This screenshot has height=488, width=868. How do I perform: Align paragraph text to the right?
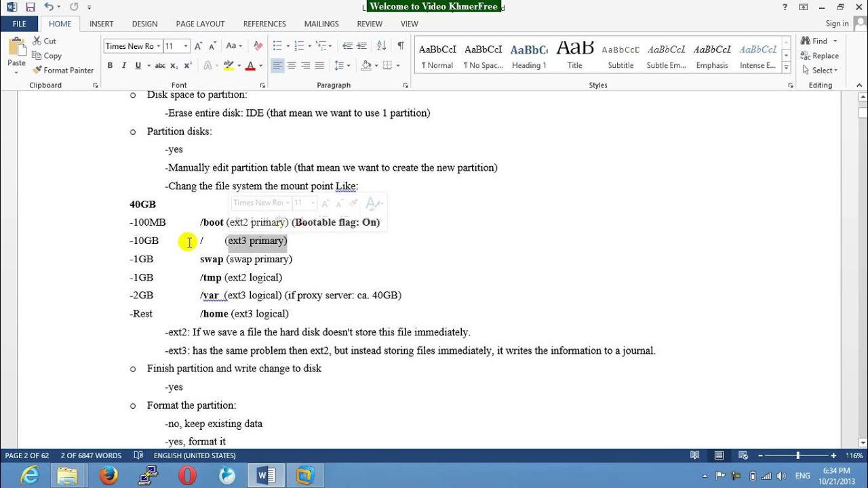click(305, 66)
